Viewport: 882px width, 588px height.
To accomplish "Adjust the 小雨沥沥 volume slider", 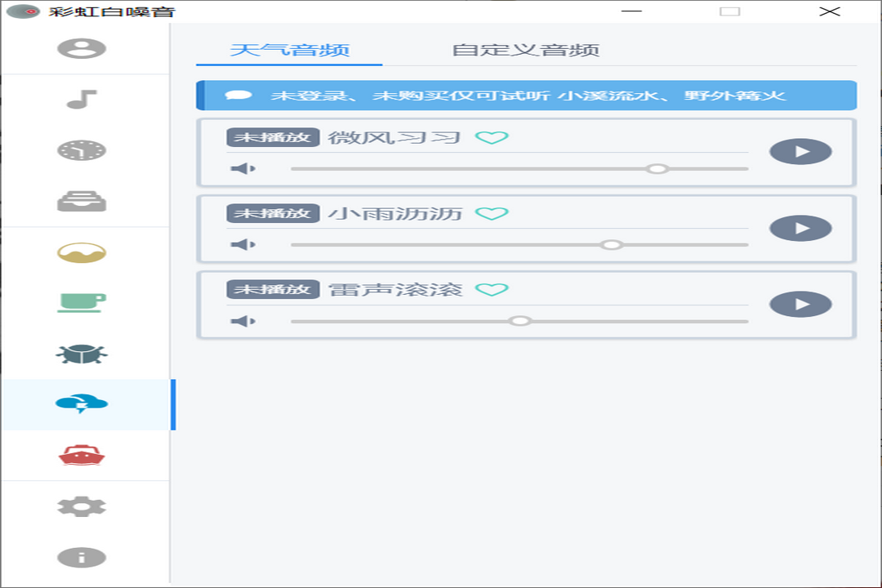I will [x=612, y=244].
